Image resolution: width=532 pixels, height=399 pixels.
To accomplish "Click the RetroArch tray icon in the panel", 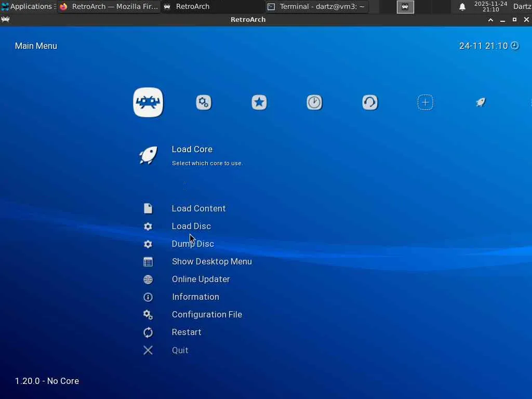I will tap(405, 6).
